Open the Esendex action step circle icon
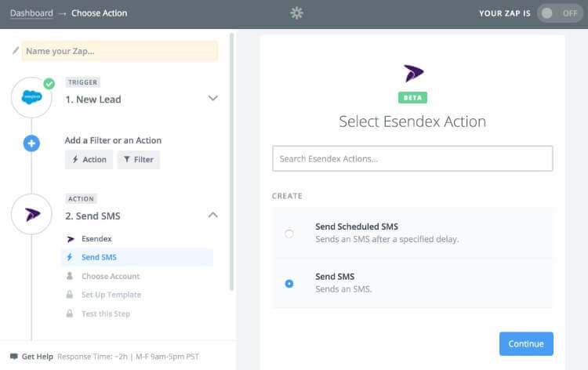Viewport: 588px width, 370px height. 31,215
